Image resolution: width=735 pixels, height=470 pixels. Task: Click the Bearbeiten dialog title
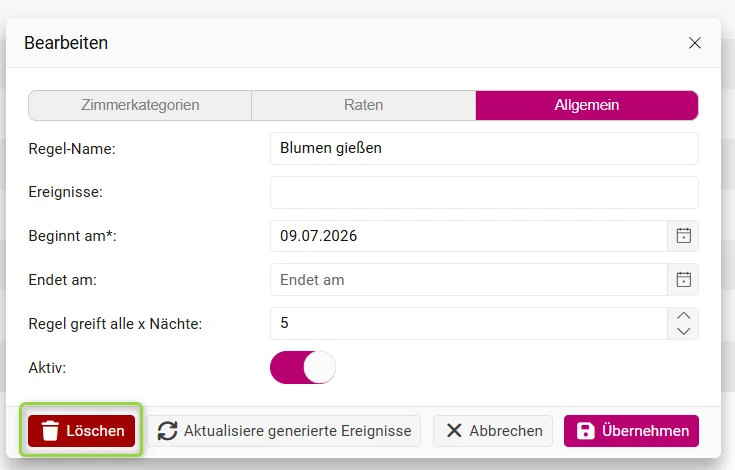pyautogui.click(x=66, y=43)
